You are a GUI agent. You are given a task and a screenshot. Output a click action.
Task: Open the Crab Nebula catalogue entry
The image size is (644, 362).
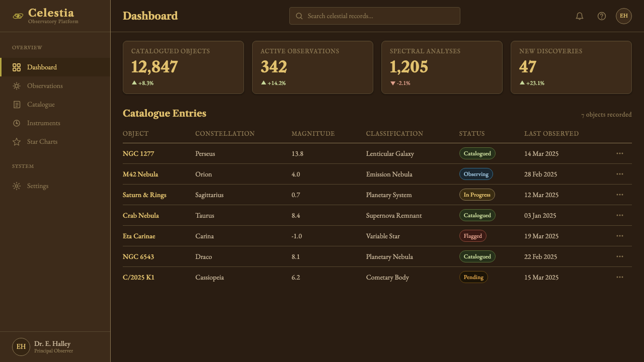(x=141, y=216)
